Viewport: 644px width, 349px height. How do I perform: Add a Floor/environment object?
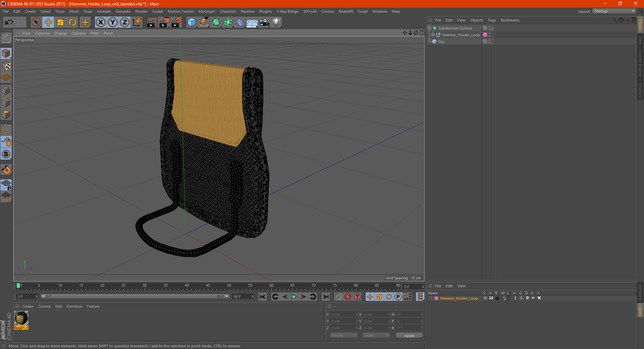point(252,22)
